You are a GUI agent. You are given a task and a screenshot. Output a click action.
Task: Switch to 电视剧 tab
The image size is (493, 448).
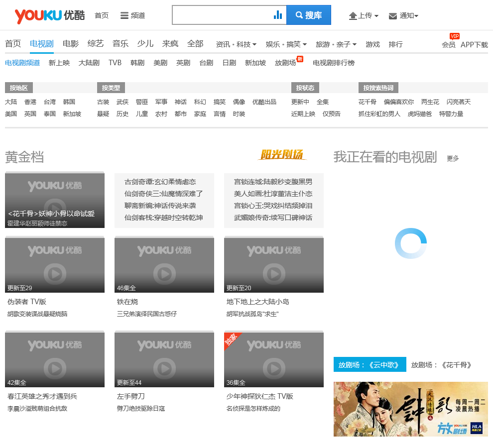[41, 44]
